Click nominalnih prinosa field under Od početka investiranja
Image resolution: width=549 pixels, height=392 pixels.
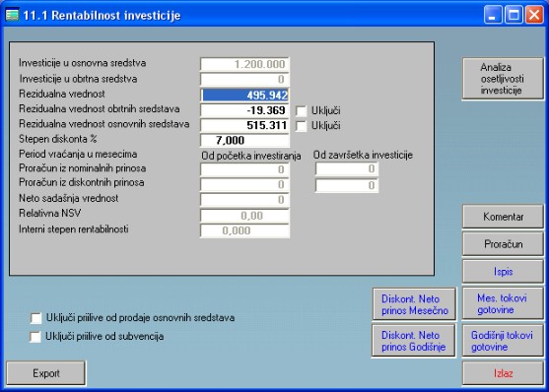pyautogui.click(x=244, y=169)
